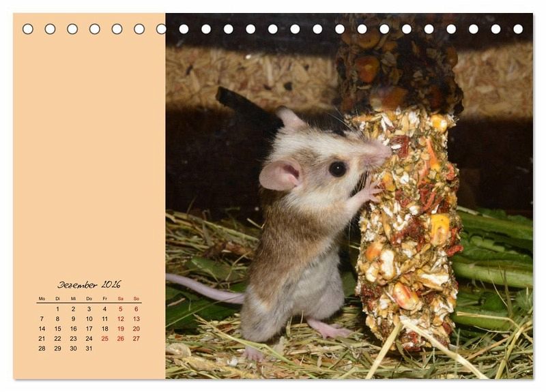Click the 'Do' weekday header
The height and width of the screenshot is (392, 546).
click(89, 299)
